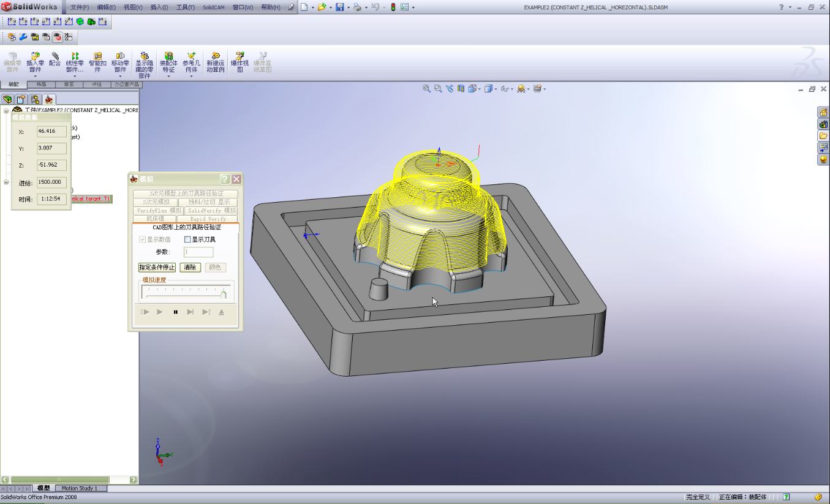The width and height of the screenshot is (830, 504).
Task: Click the Options checklist icon in title bar
Action: click(404, 7)
